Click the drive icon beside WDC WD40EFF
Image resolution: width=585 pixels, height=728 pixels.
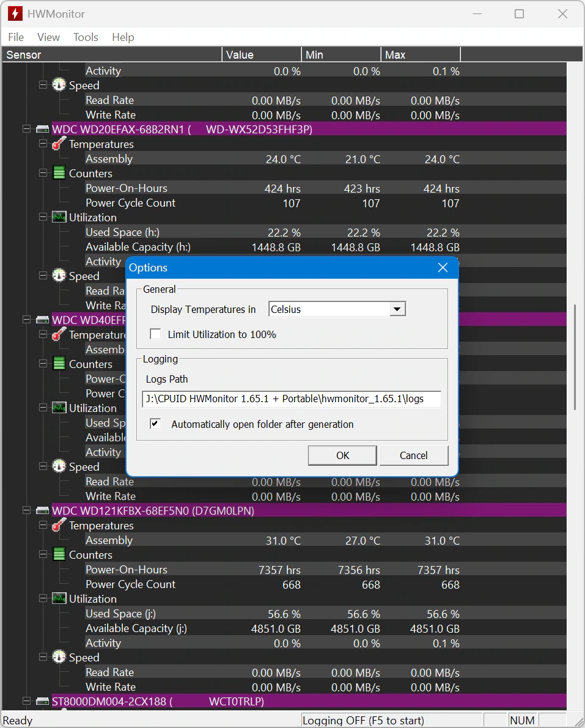coord(43,320)
